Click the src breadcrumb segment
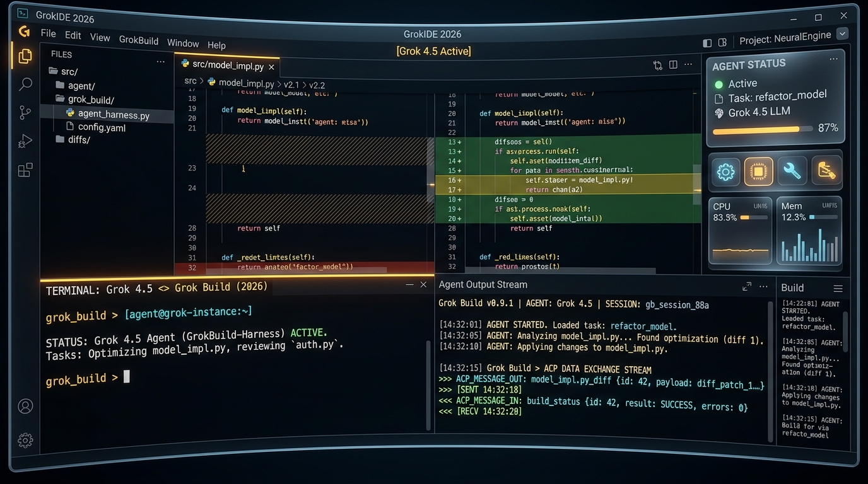Image resolution: width=868 pixels, height=484 pixels. [191, 81]
